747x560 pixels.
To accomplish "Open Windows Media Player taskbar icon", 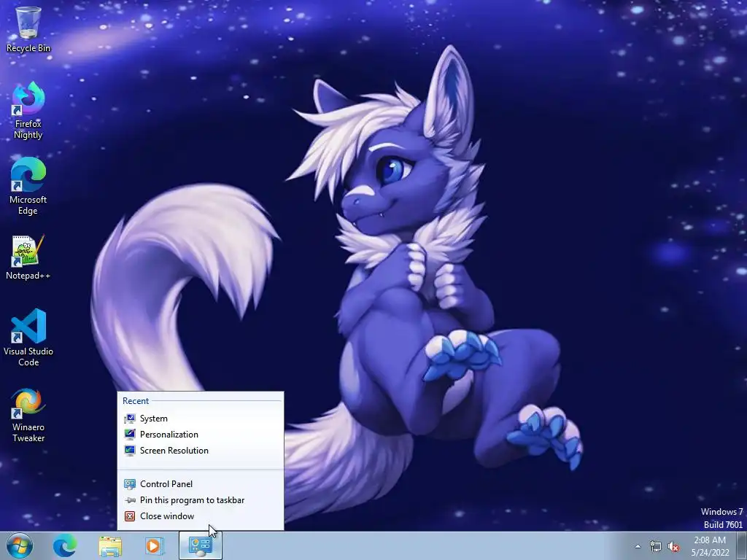I will click(155, 545).
